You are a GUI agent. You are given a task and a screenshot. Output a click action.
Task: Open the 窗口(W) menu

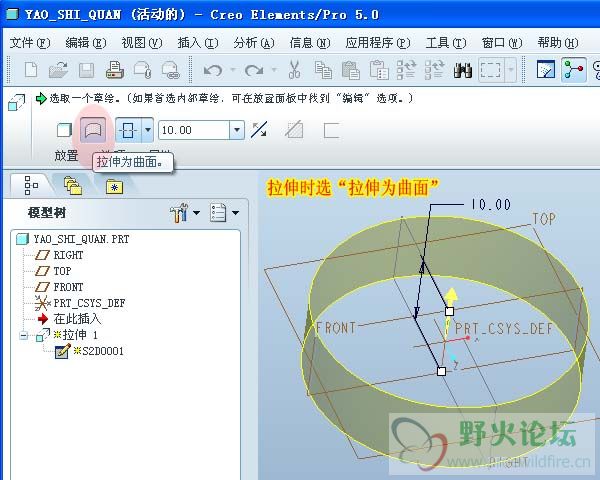click(x=502, y=42)
